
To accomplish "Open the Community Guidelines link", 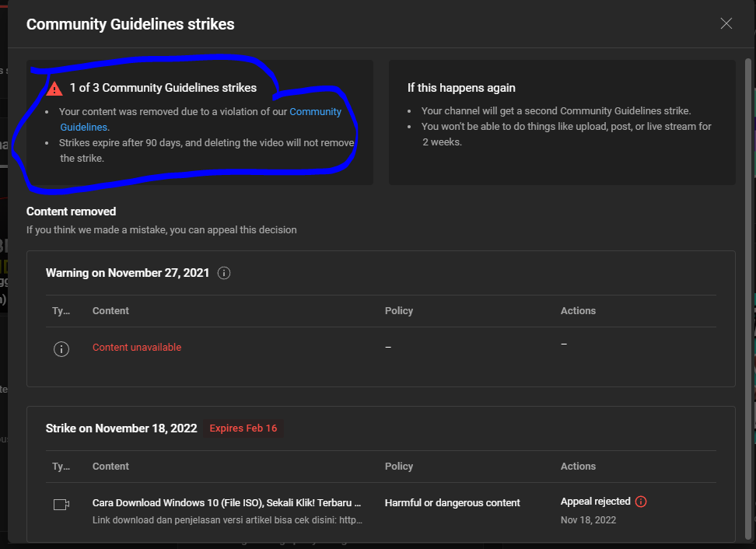I will (315, 112).
